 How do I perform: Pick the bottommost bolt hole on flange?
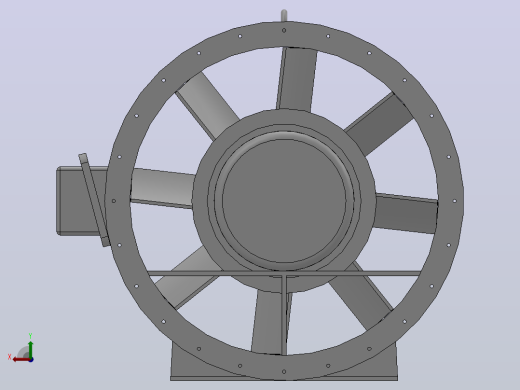284,371
